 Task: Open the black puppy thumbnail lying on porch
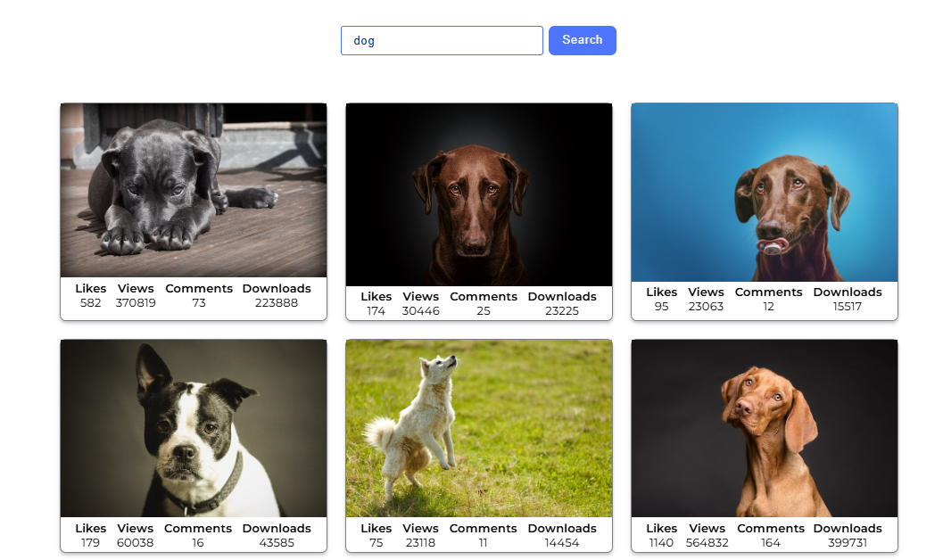(193, 189)
